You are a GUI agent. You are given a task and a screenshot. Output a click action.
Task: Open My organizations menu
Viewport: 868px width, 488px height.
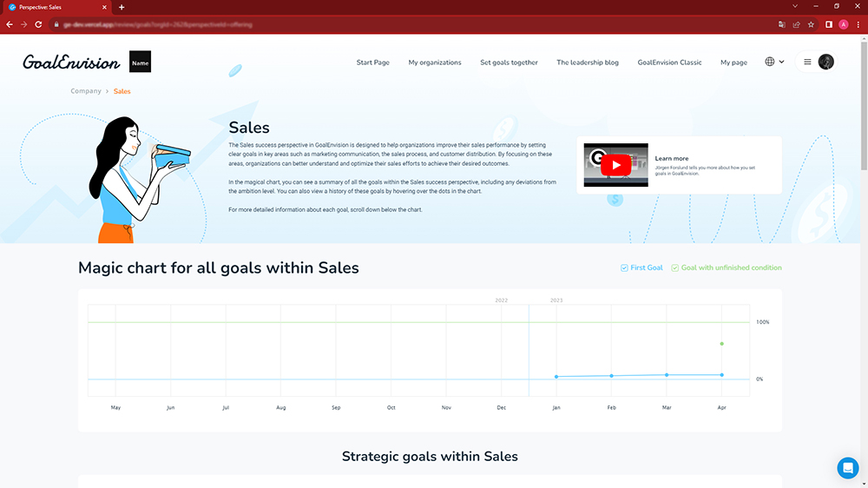point(435,63)
